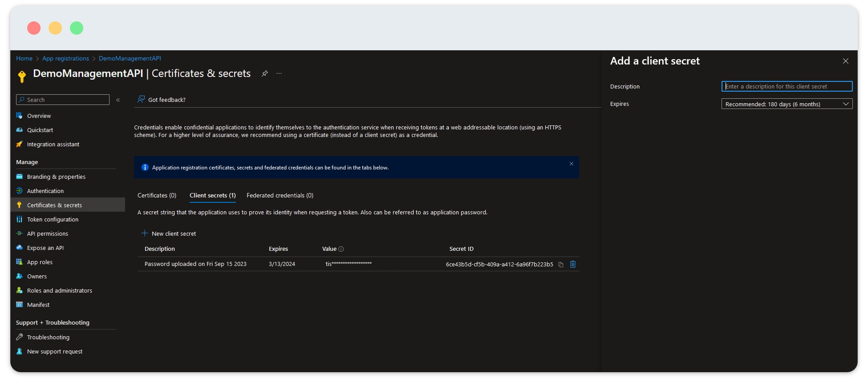Delete the client secret with trash icon
Image resolution: width=868 pixels, height=378 pixels.
coord(573,264)
